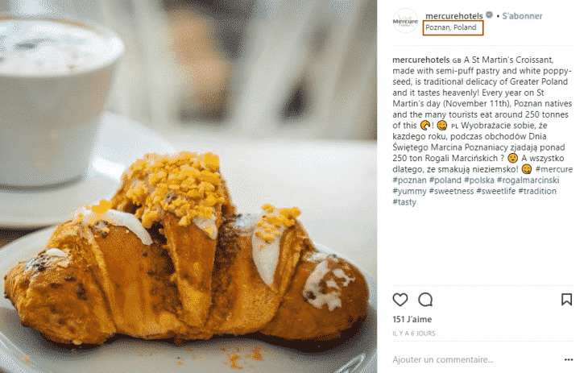Viewport: 588px width, 373px height.
Task: Click the verified badge next to mercurehotels
Action: 490,15
